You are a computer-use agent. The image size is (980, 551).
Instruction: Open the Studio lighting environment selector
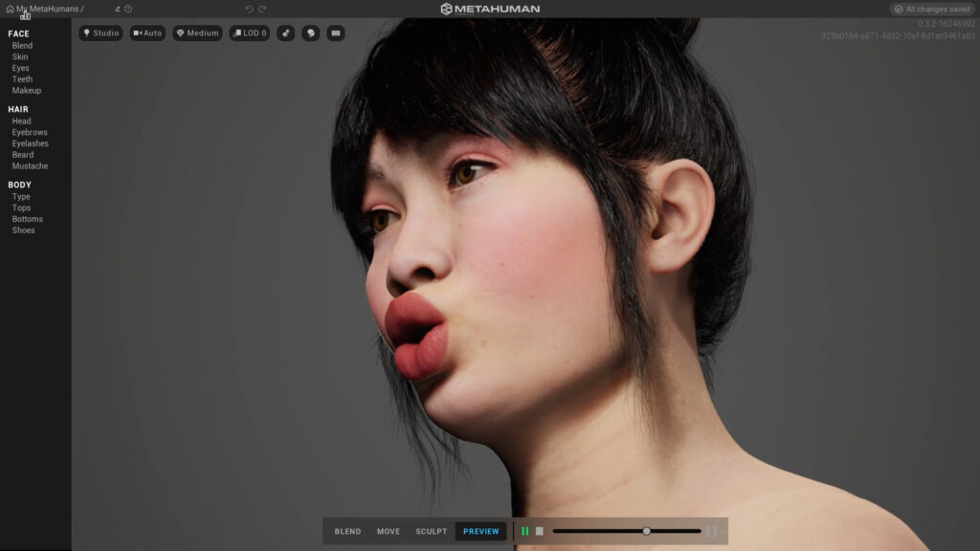point(100,33)
